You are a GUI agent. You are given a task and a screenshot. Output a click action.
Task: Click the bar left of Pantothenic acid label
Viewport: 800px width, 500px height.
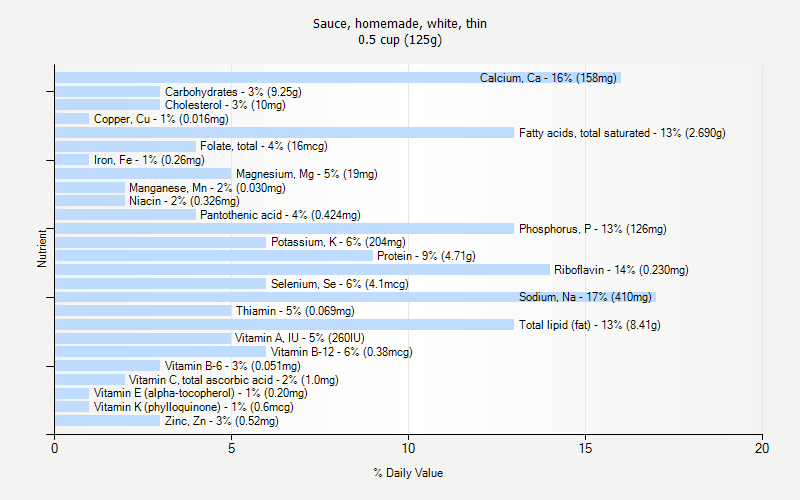[x=126, y=215]
